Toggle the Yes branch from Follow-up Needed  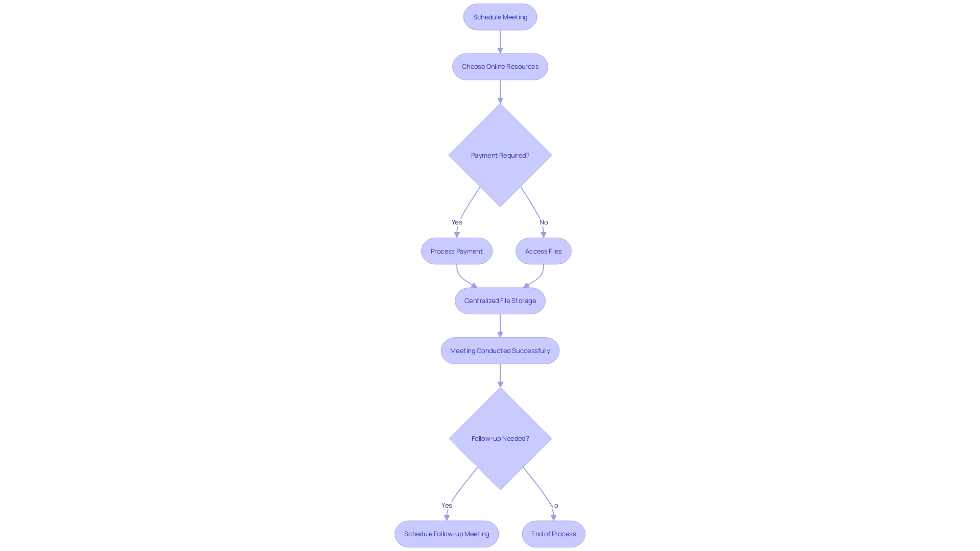pos(446,505)
